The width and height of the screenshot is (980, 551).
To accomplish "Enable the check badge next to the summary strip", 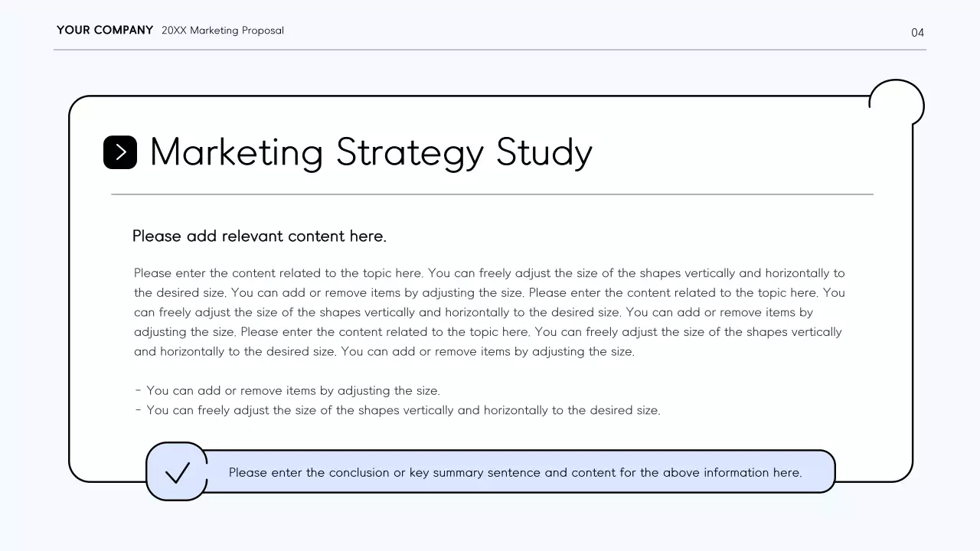I will (177, 472).
